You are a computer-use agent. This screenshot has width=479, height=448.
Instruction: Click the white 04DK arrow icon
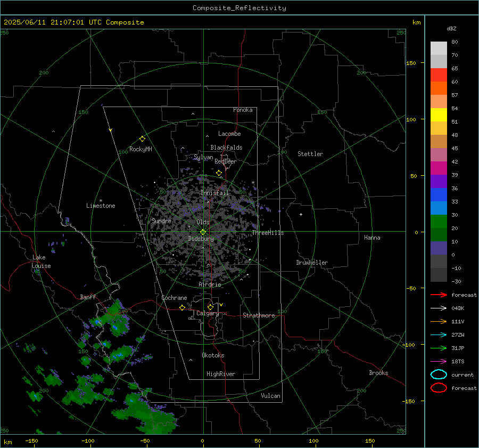(x=439, y=308)
